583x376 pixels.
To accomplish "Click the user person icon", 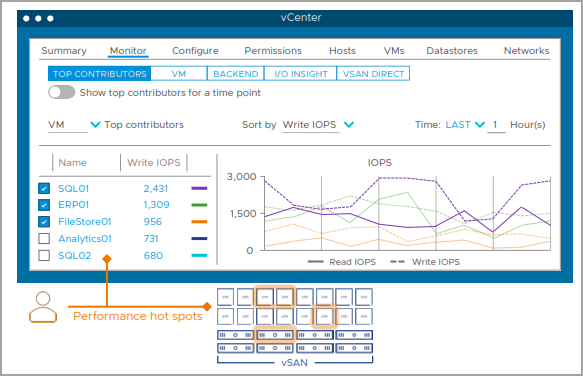I will pos(43,307).
